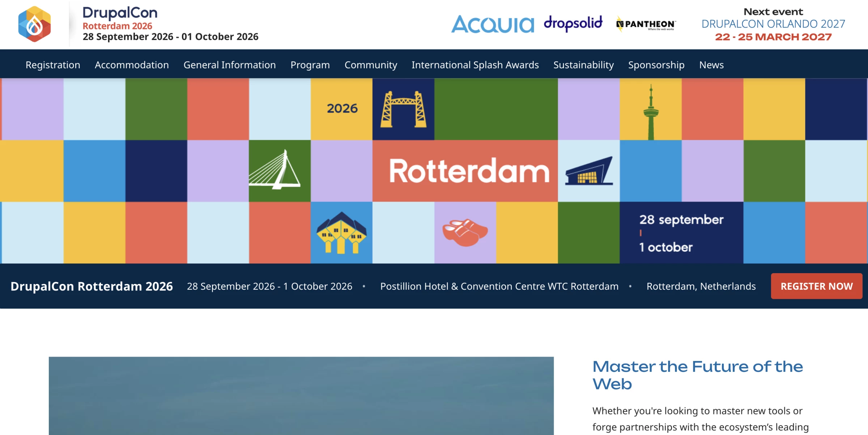This screenshot has height=435, width=868.
Task: Click the "Postillion Hotel & Convention Centre WTC Rotterdam" text
Action: click(x=499, y=286)
